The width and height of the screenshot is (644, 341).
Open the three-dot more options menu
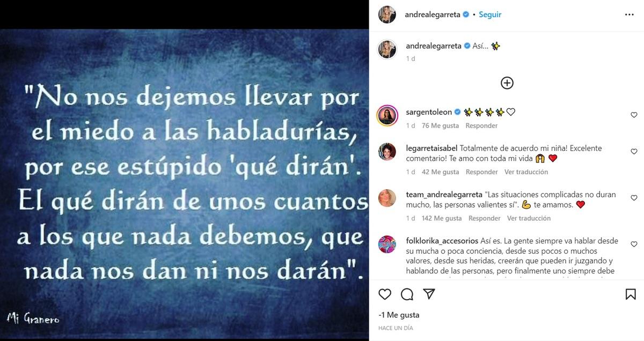[x=630, y=15]
